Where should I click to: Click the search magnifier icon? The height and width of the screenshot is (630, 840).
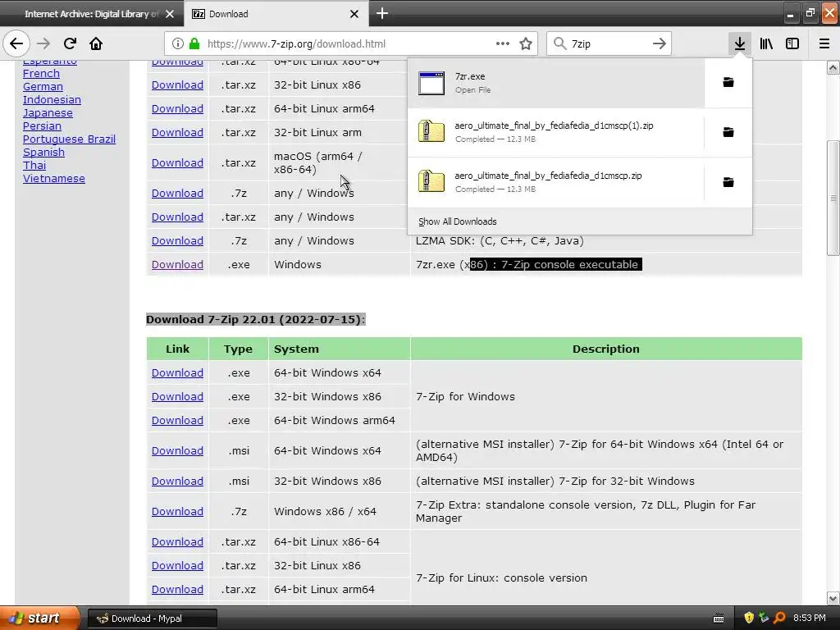point(559,43)
